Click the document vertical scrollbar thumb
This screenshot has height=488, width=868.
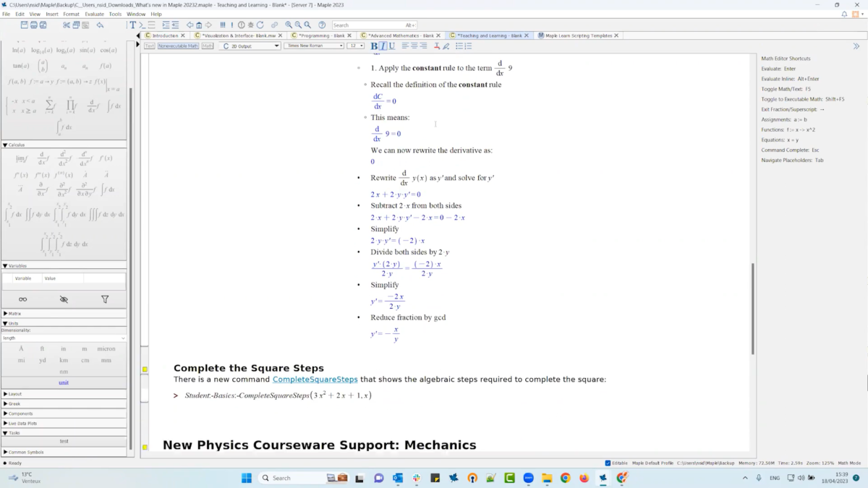point(752,309)
